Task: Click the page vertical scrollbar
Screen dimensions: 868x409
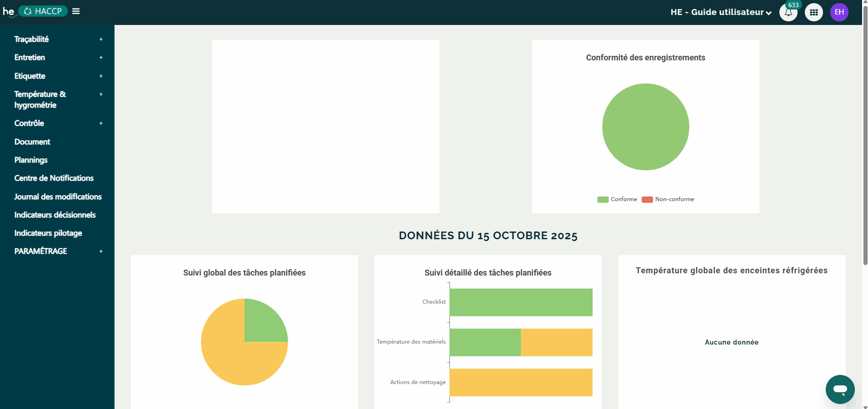Action: 865,136
